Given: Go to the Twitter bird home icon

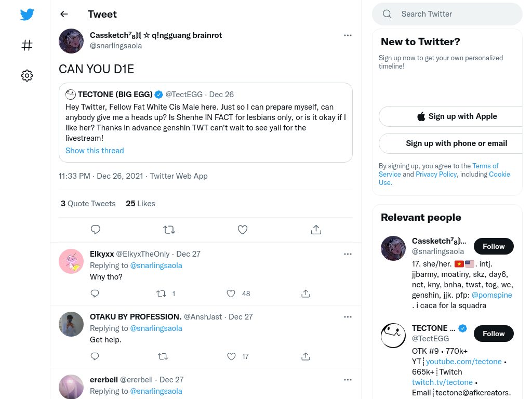Looking at the screenshot, I should (x=27, y=14).
